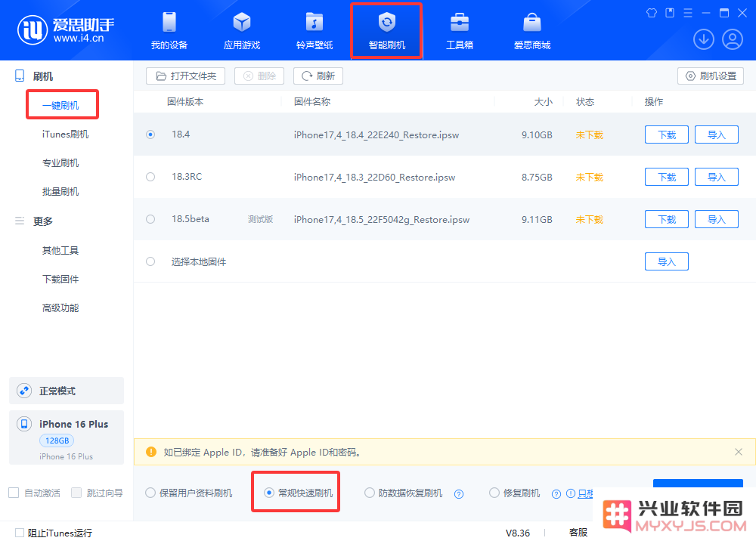Click the orange warning icon in banner
This screenshot has height=544, width=756.
pos(151,452)
